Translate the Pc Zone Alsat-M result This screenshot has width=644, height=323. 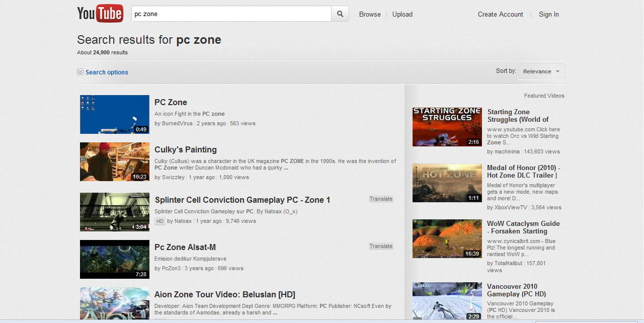coord(381,246)
